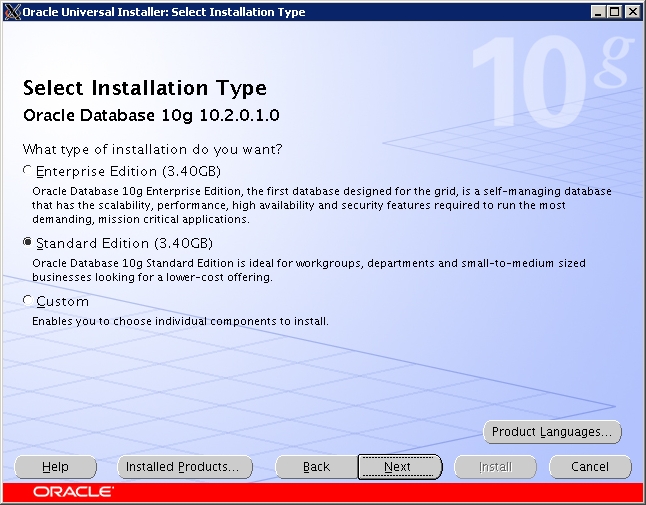Open the Installed Products list
This screenshot has height=505, width=646.
tap(185, 467)
